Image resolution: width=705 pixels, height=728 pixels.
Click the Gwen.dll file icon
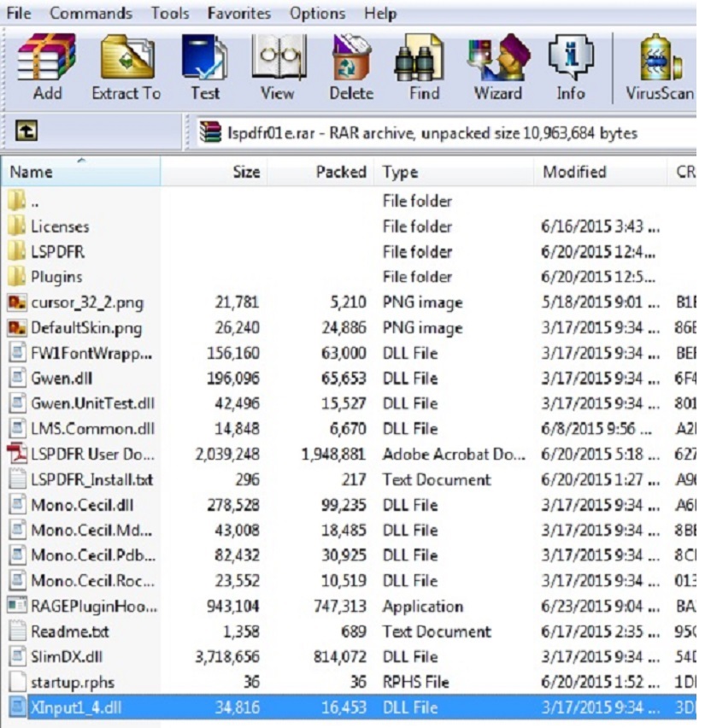[x=17, y=378]
